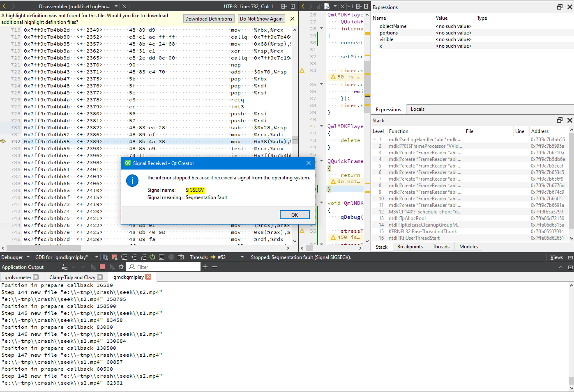The width and height of the screenshot is (574, 392).
Task: Open GDB for "qmdkqmlplay" engine dropdown
Action: click(x=66, y=257)
